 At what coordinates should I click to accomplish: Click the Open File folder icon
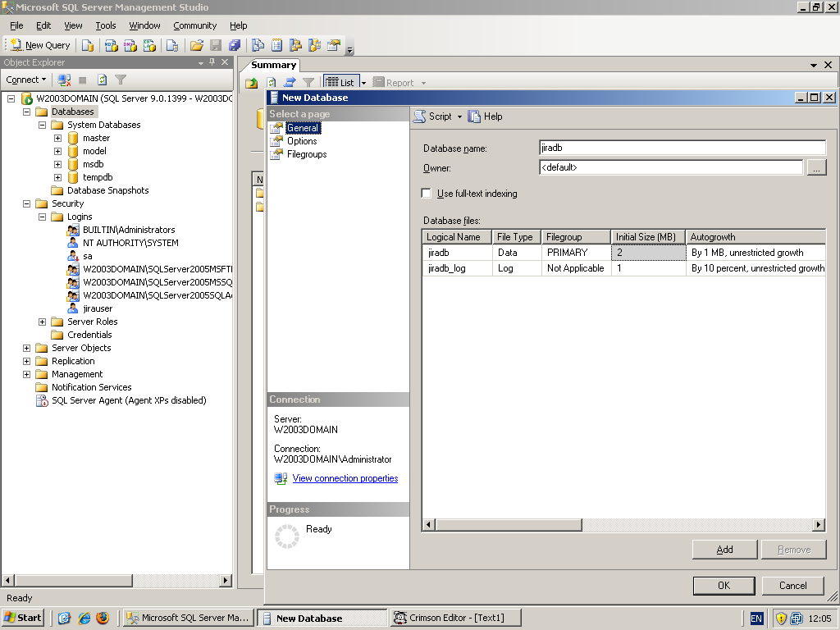coord(197,46)
